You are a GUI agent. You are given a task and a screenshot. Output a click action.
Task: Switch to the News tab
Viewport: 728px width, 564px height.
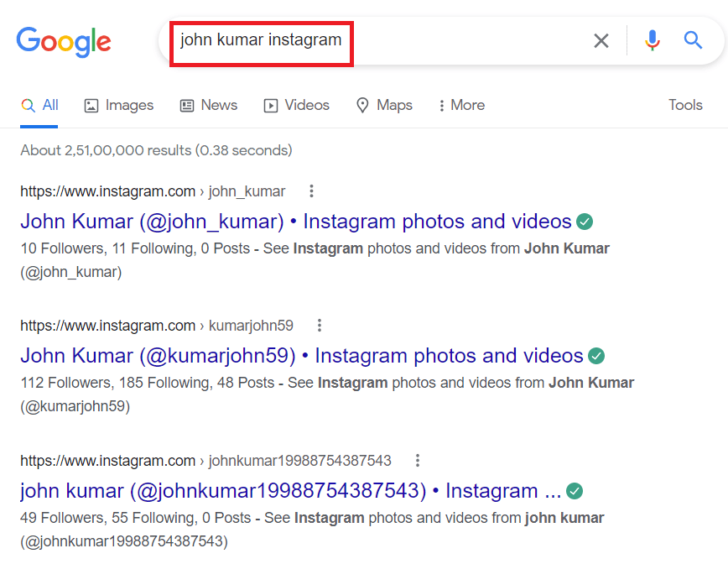tap(209, 106)
